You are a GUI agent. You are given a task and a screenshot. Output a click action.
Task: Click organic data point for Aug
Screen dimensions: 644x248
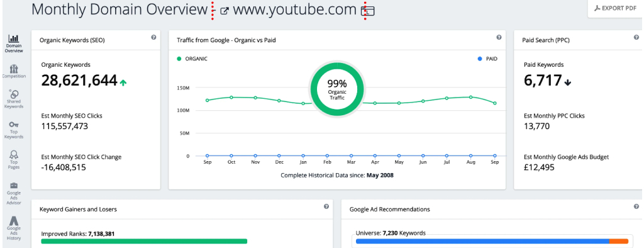(x=470, y=97)
